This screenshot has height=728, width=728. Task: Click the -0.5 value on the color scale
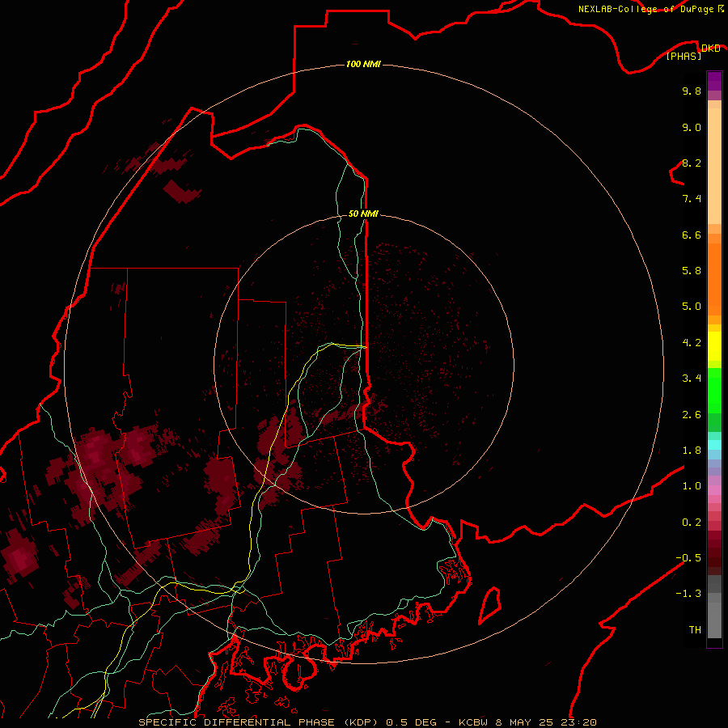688,558
